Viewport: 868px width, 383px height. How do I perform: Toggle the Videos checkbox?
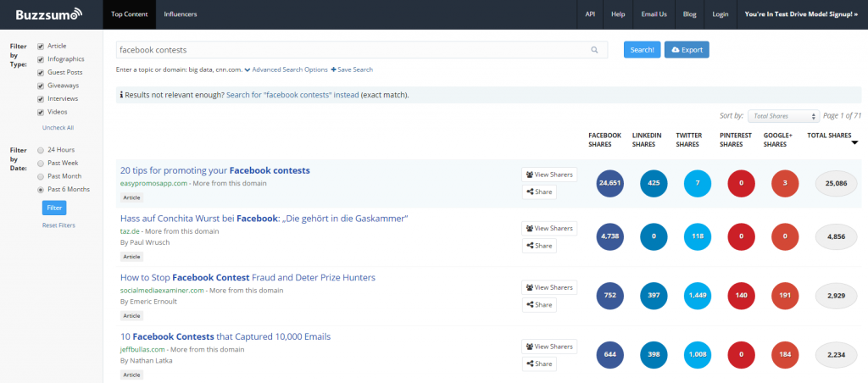[x=41, y=113]
